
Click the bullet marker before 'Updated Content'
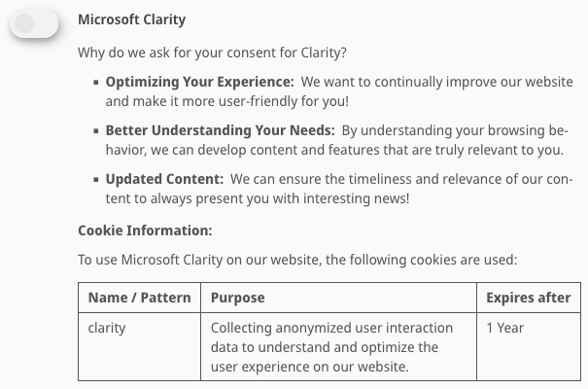click(x=96, y=180)
